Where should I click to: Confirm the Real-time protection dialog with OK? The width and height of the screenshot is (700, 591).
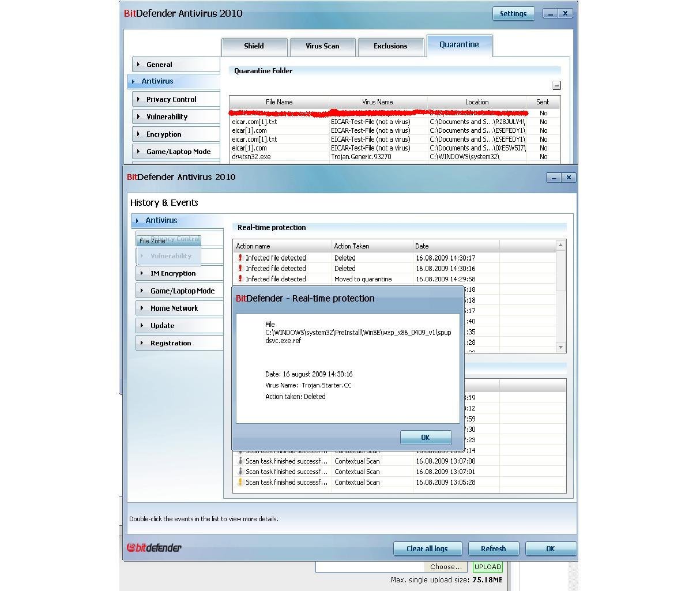point(426,438)
